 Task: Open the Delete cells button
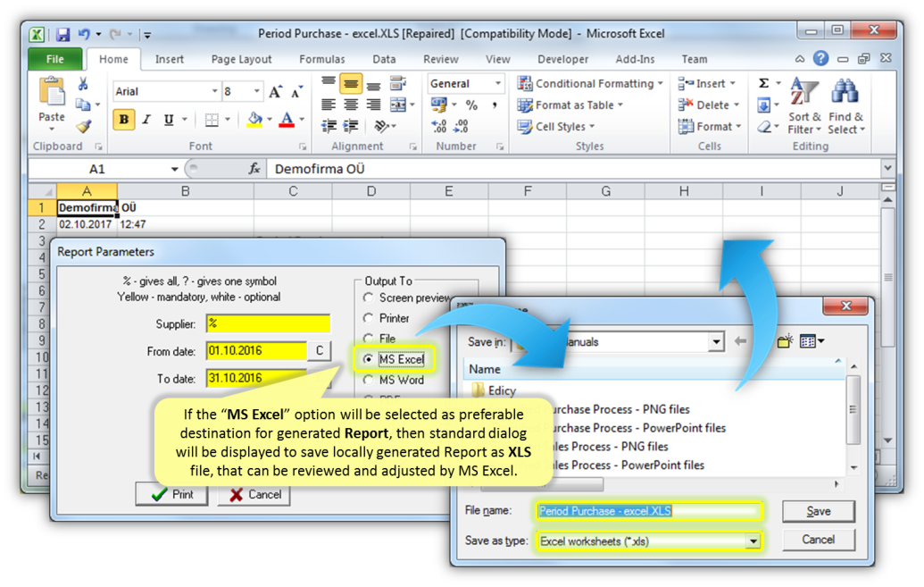[708, 105]
